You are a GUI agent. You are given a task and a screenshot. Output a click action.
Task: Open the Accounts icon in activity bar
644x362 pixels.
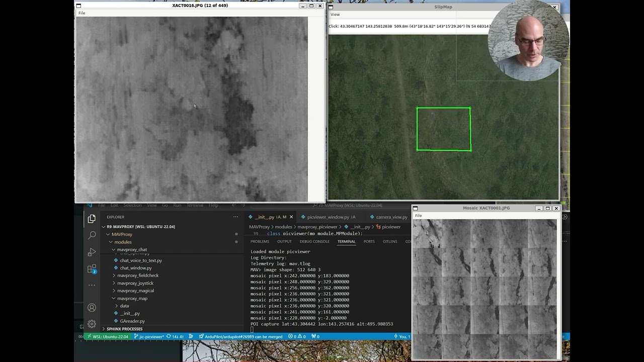click(x=92, y=307)
